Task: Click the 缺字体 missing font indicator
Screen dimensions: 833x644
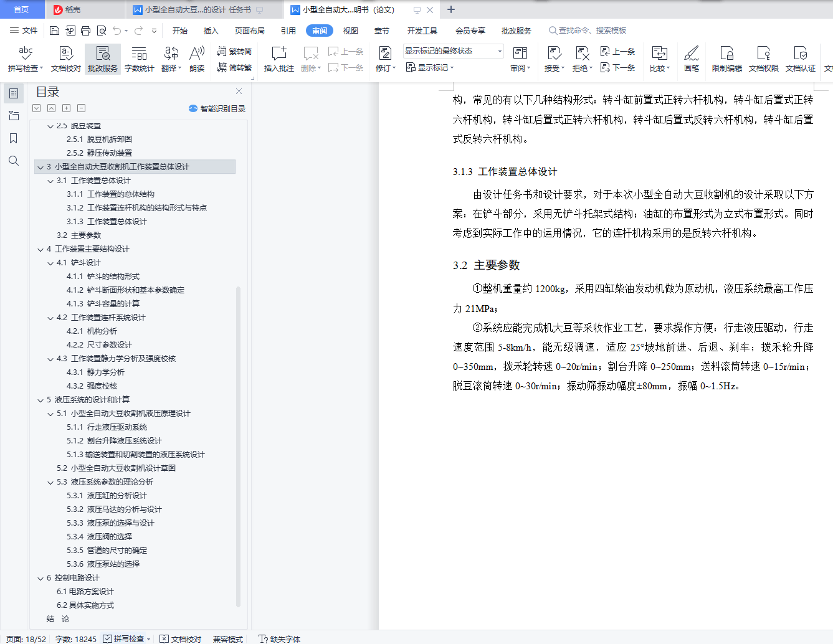Action: (280, 639)
